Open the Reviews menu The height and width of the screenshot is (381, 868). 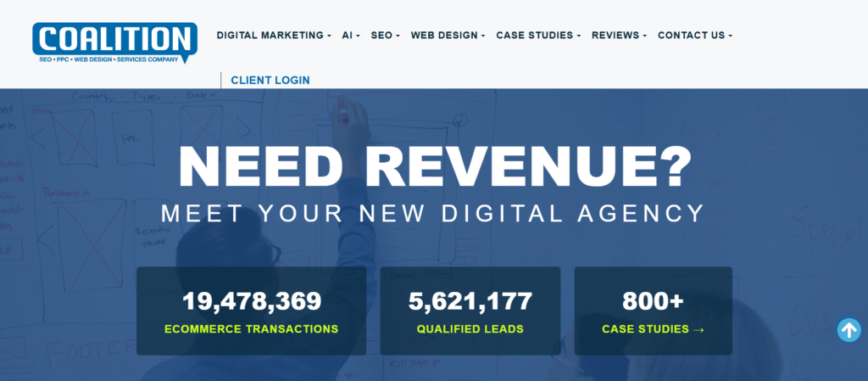[619, 36]
